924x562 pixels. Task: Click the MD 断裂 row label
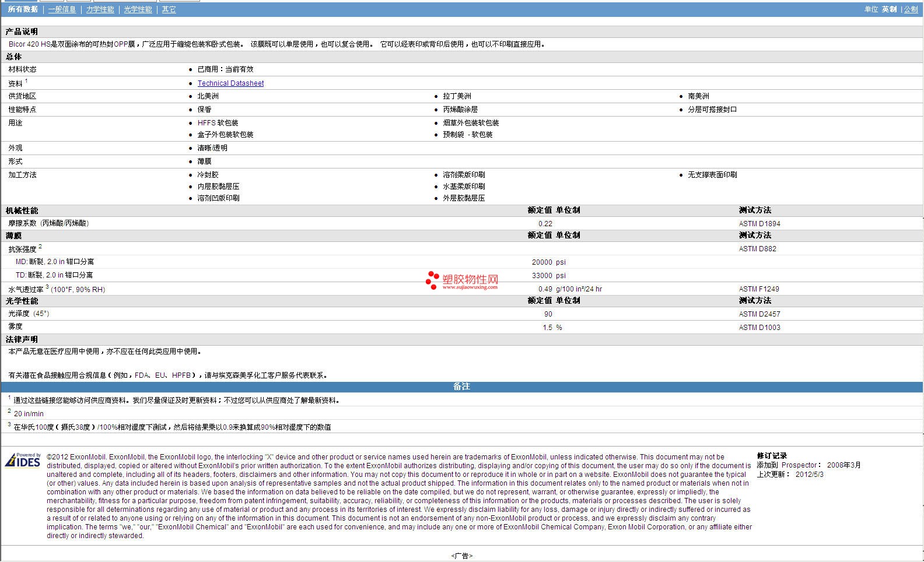(x=54, y=262)
